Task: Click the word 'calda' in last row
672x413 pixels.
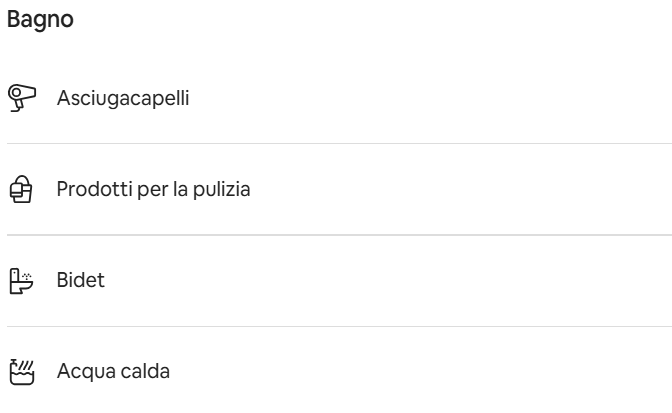Action: (145, 372)
